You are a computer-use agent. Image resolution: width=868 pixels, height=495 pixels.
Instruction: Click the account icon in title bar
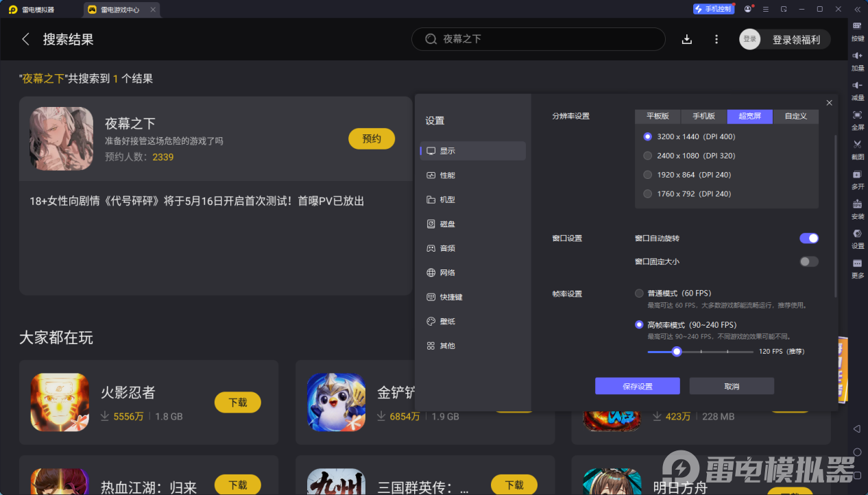pyautogui.click(x=747, y=9)
